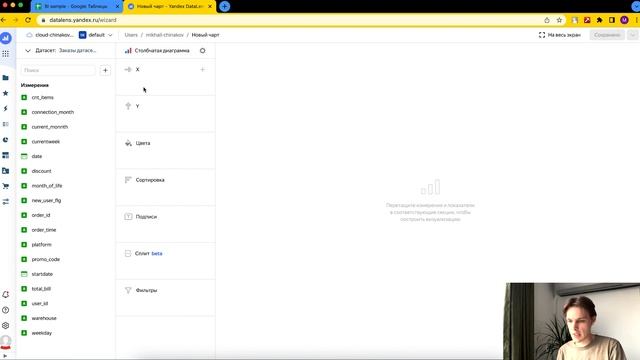Switch to the Google Таблицы browser tab
The image size is (640, 360).
pyautogui.click(x=76, y=7)
